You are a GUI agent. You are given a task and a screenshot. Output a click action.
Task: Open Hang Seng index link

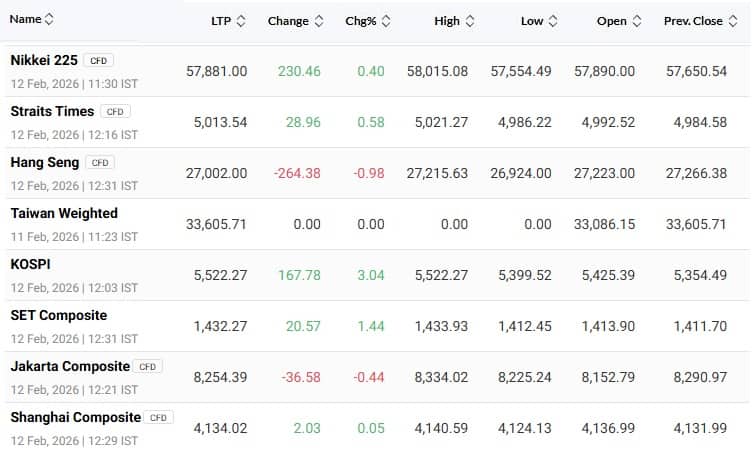click(x=45, y=163)
